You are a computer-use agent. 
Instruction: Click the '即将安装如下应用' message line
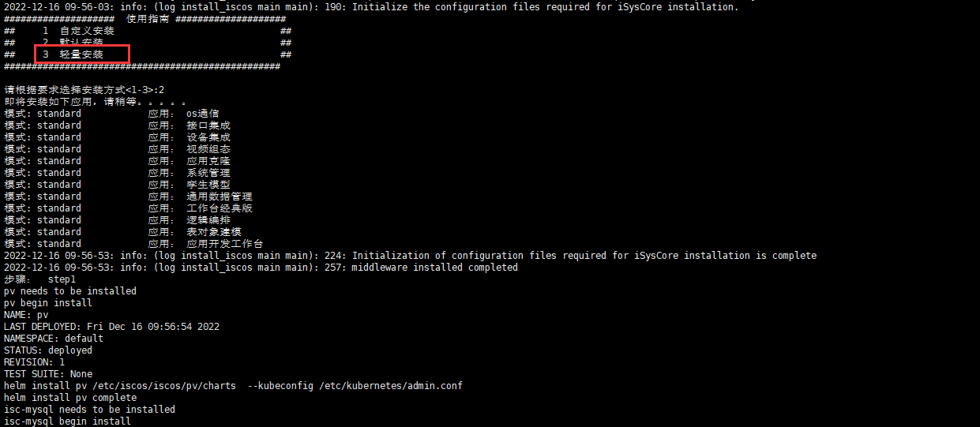(x=95, y=102)
